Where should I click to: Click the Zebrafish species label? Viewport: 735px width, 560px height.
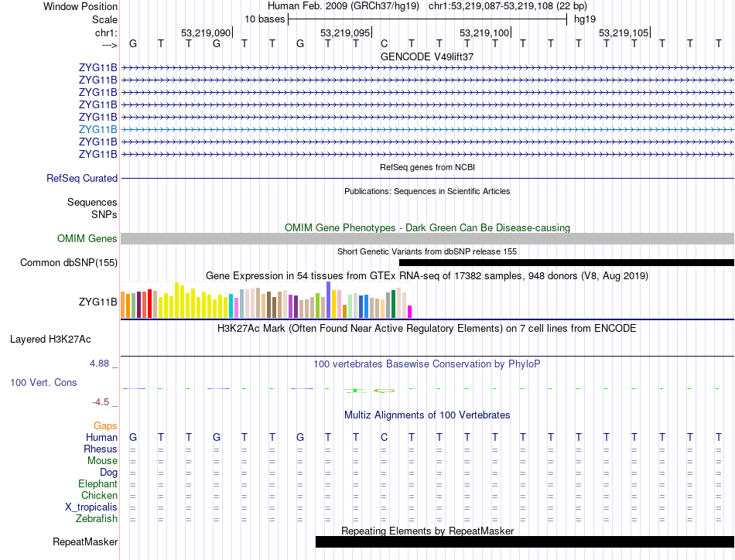[95, 519]
